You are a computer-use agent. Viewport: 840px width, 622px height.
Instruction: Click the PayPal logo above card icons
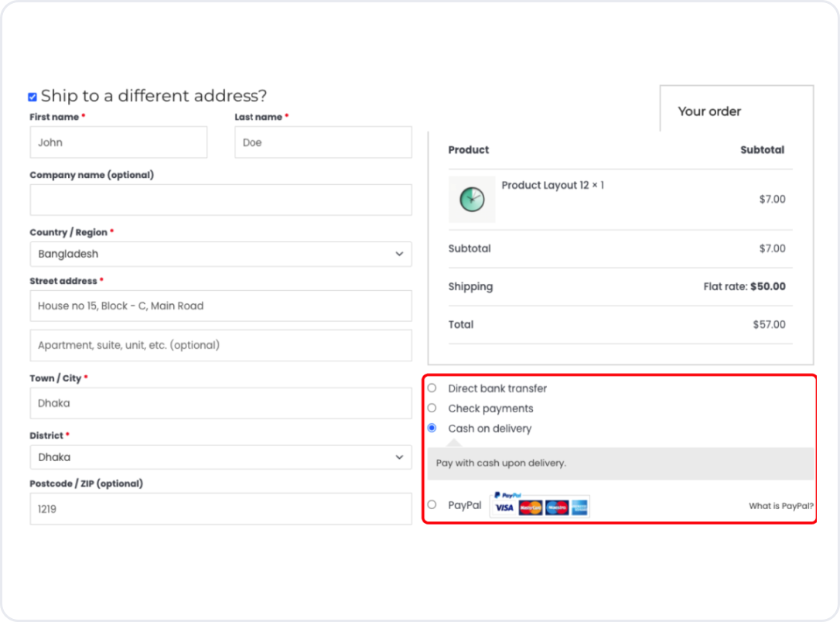(x=507, y=495)
